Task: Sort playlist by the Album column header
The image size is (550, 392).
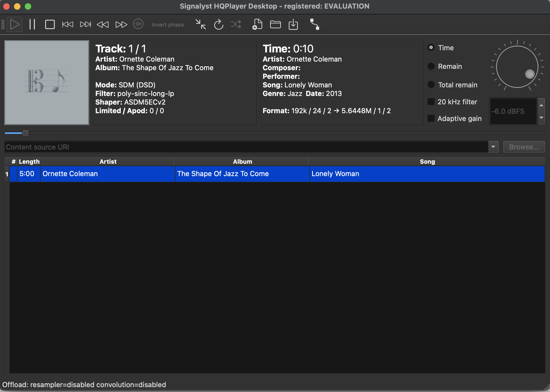Action: [x=242, y=161]
